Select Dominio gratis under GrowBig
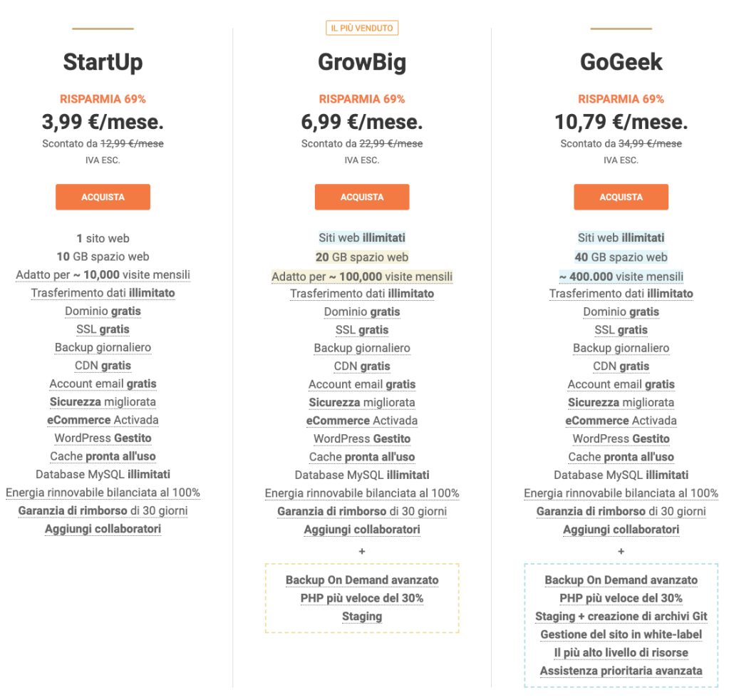734x700 pixels. (362, 312)
